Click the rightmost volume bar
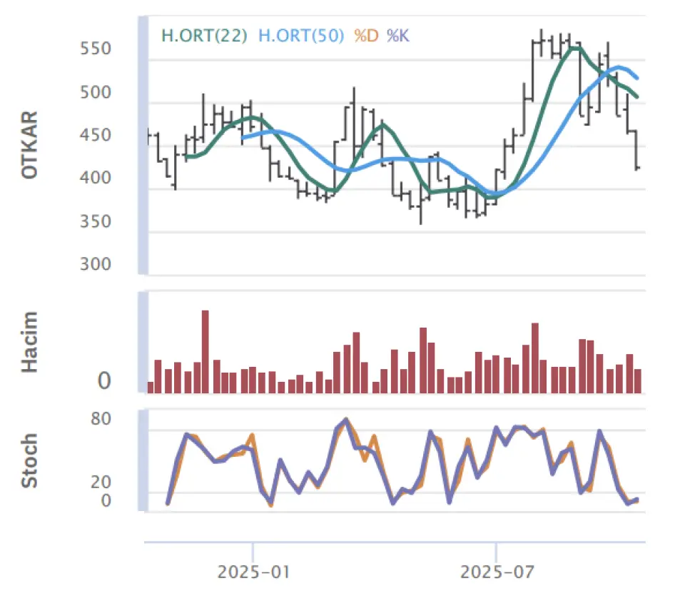This screenshot has height=616, width=685. tap(638, 380)
